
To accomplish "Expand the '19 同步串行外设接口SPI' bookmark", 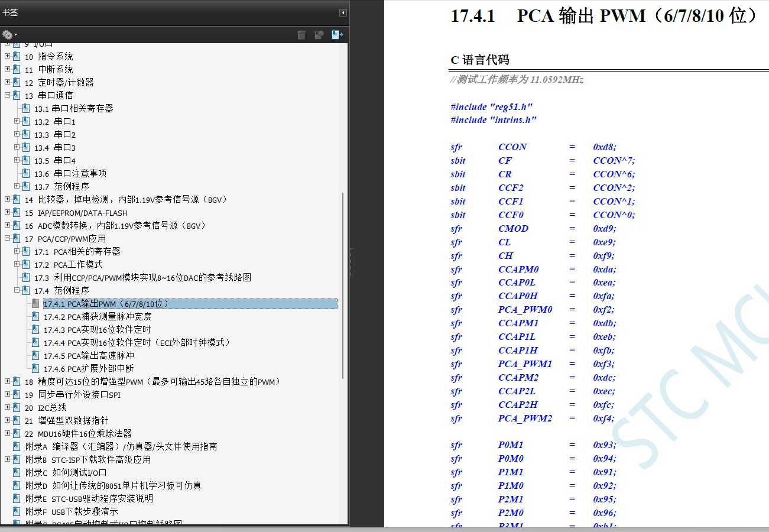I will pos(8,394).
